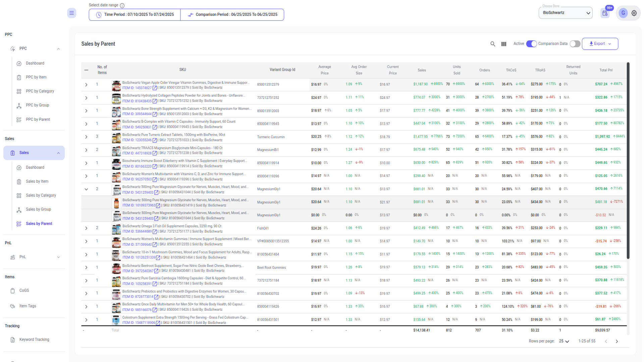Click Beetroot Supplement product thumbnail
Screen dimensions: 644x362
[116, 268]
